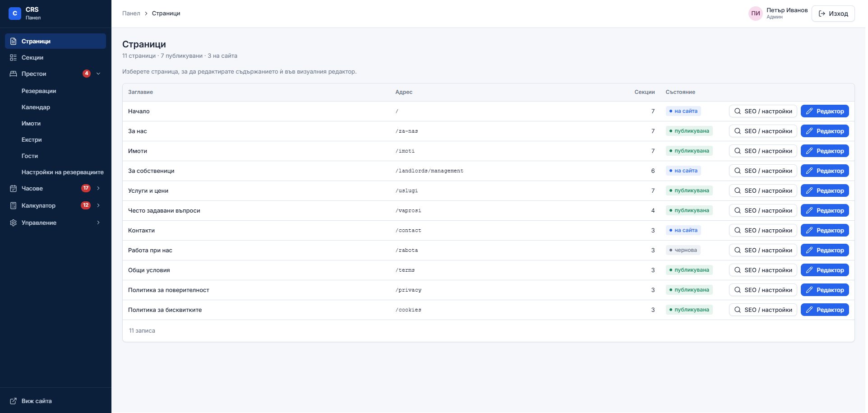
Task: Click the Престои bed icon
Action: pyautogui.click(x=14, y=74)
